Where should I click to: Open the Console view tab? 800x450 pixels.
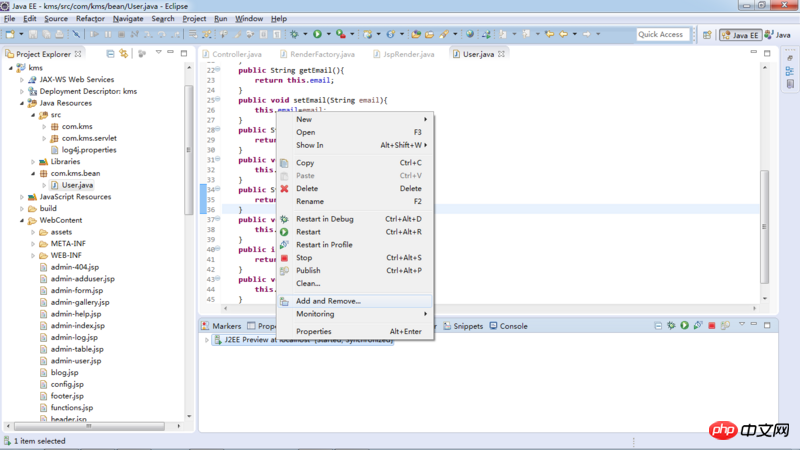(512, 326)
